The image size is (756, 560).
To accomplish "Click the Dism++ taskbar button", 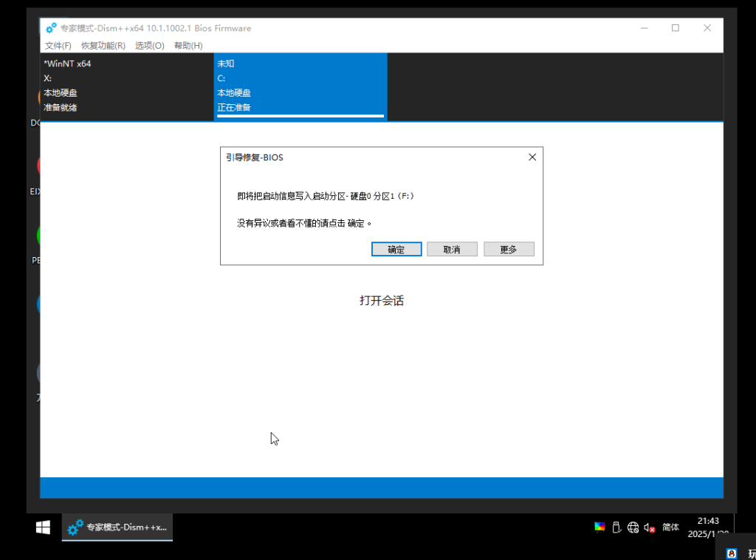I will (x=118, y=527).
